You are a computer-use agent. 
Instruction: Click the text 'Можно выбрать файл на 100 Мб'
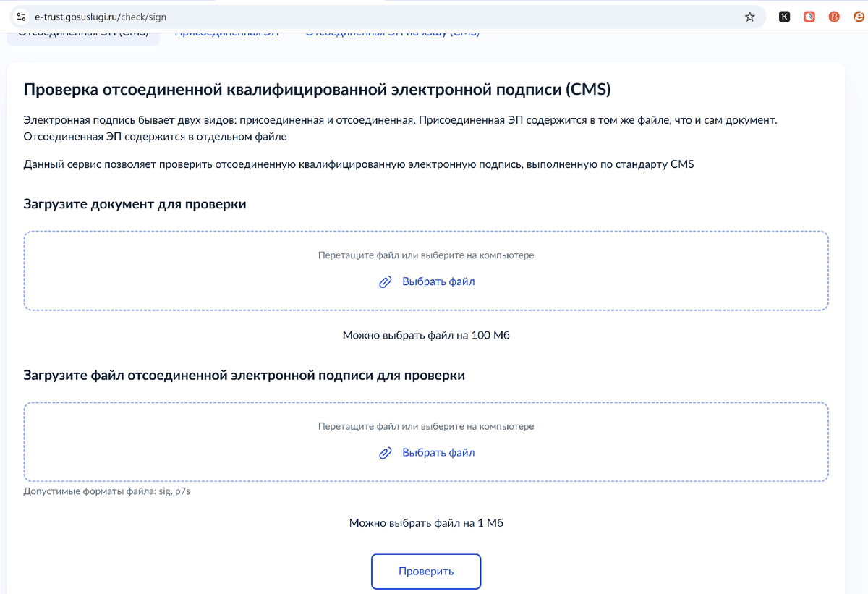click(x=426, y=336)
